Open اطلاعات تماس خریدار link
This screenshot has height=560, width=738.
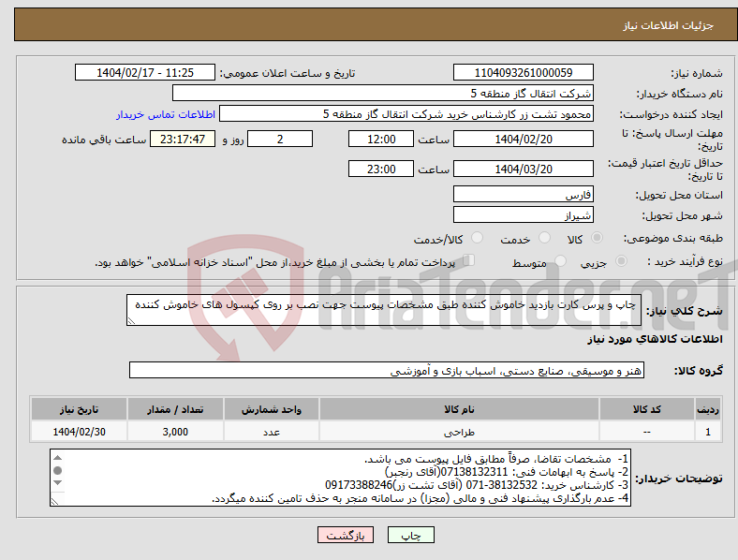pyautogui.click(x=166, y=114)
